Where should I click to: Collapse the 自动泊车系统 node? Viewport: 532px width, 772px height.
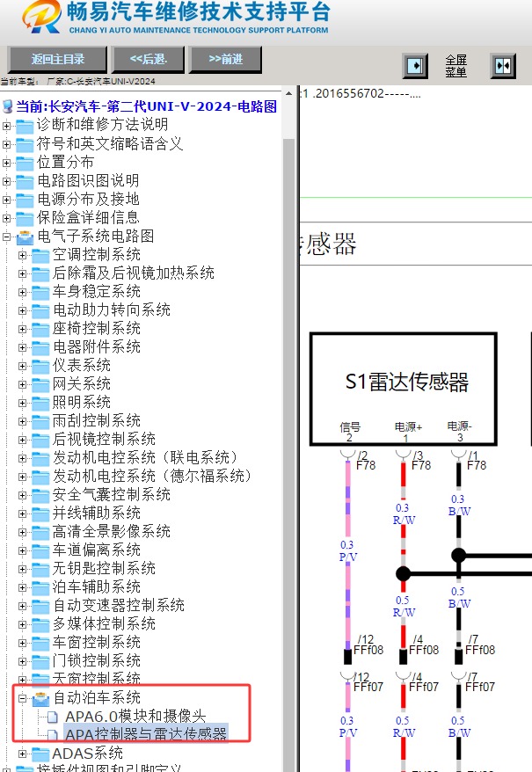pos(22,698)
